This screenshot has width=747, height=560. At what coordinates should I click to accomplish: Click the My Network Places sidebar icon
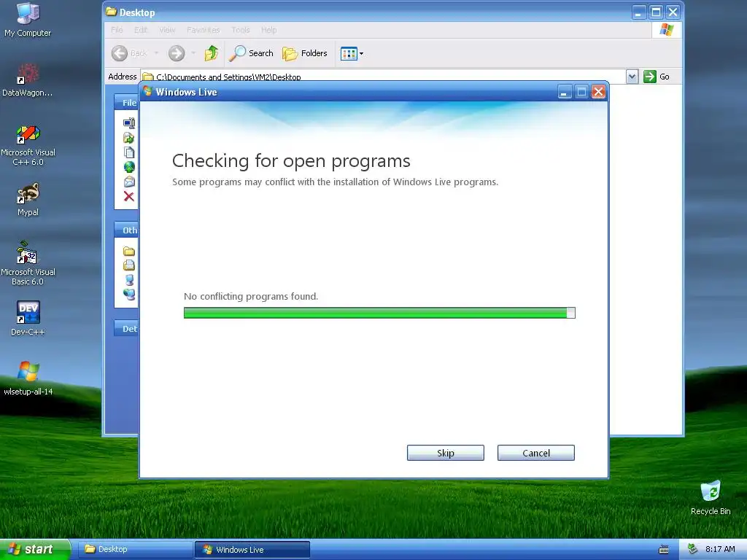point(129,295)
